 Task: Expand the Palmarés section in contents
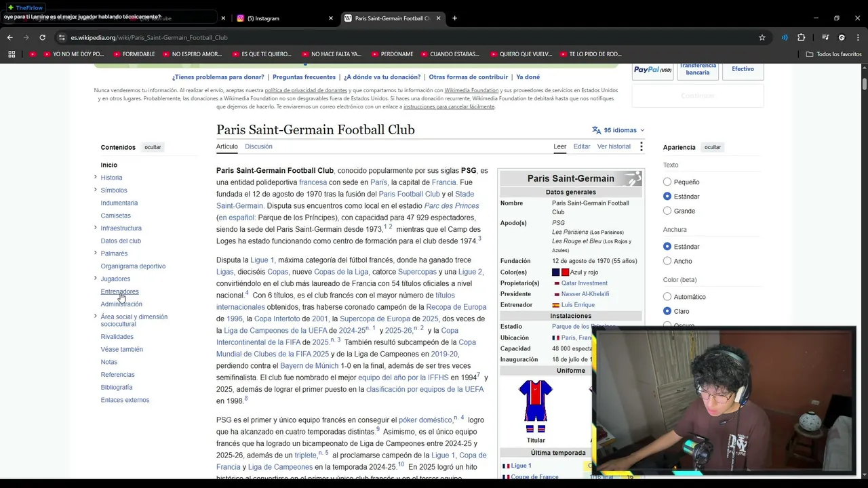(x=95, y=253)
